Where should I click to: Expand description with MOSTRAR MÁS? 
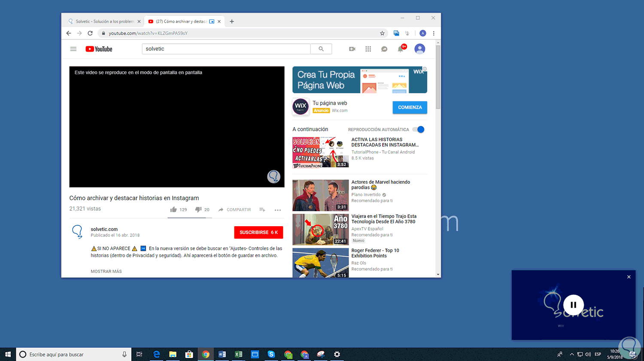tap(106, 271)
